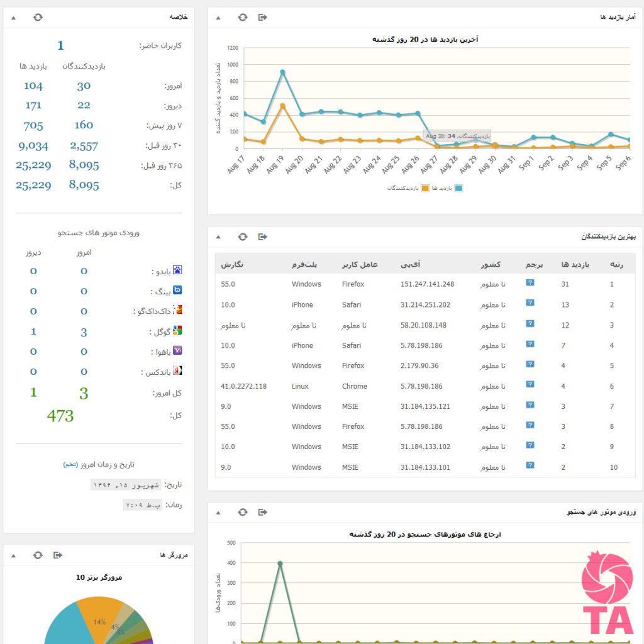The image size is (644, 644).
Task: Open full page icon for بهترین بازدیدکنندگان
Action: coord(263,236)
